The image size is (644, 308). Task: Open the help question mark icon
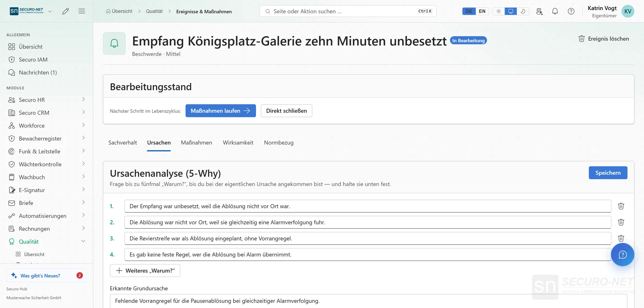pyautogui.click(x=571, y=11)
